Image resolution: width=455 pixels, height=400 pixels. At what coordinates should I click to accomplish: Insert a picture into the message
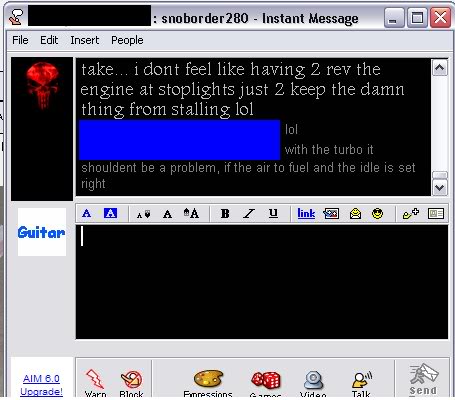click(331, 214)
